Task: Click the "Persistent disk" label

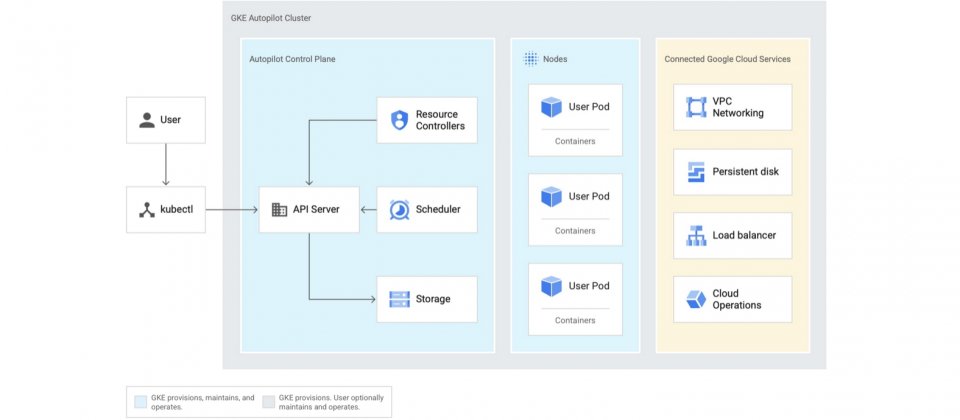Action: coord(746,172)
